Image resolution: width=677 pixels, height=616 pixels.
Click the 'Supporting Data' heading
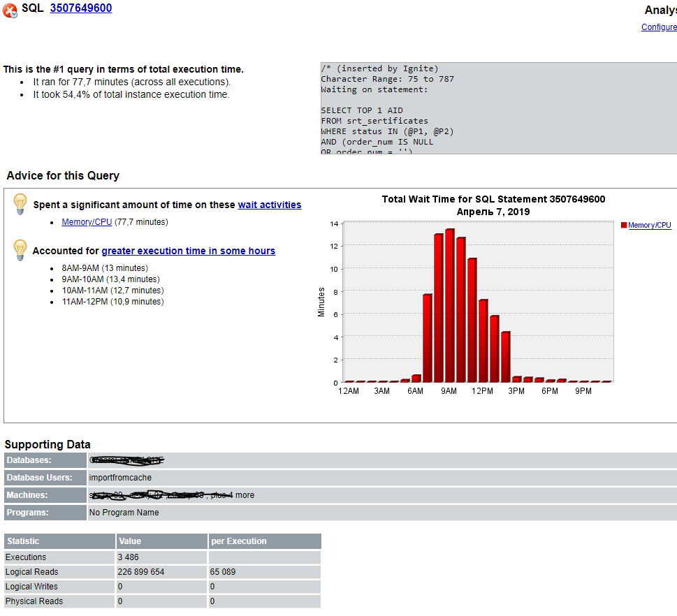tap(48, 445)
